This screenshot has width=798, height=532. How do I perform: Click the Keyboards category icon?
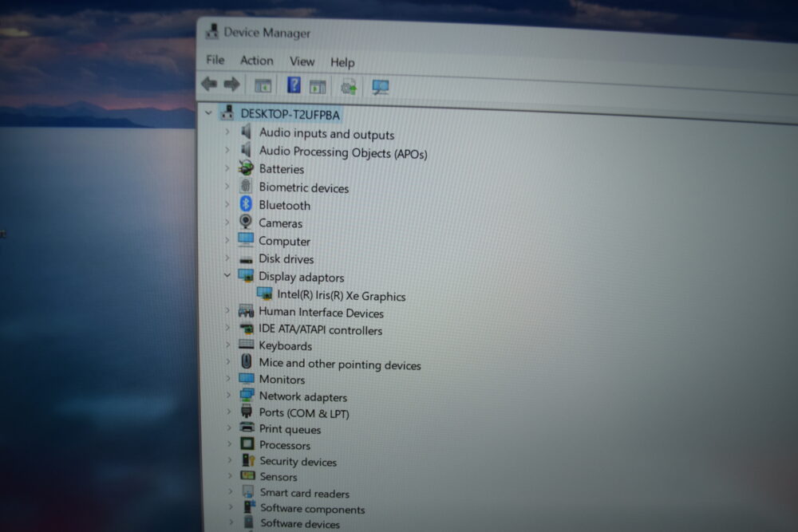click(x=247, y=345)
